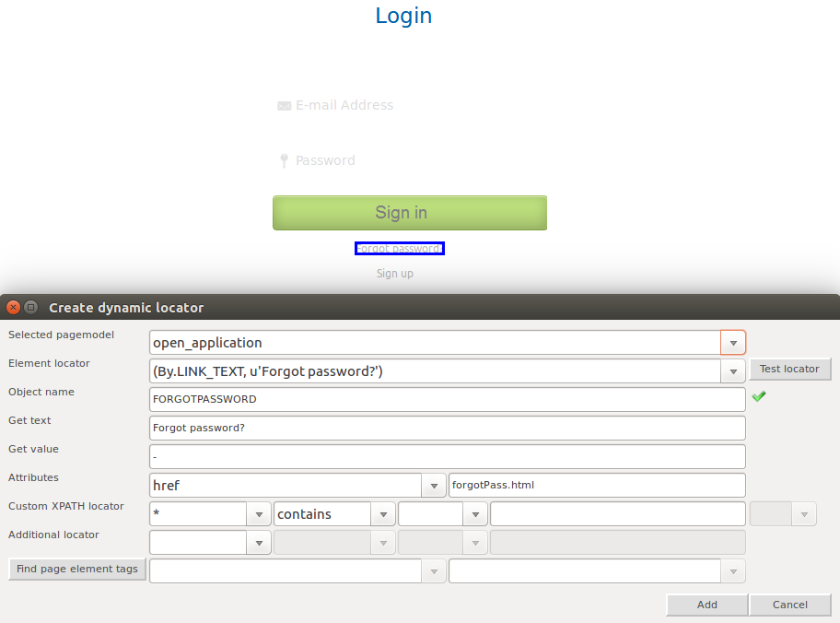Click the Additional locator label

[53, 535]
